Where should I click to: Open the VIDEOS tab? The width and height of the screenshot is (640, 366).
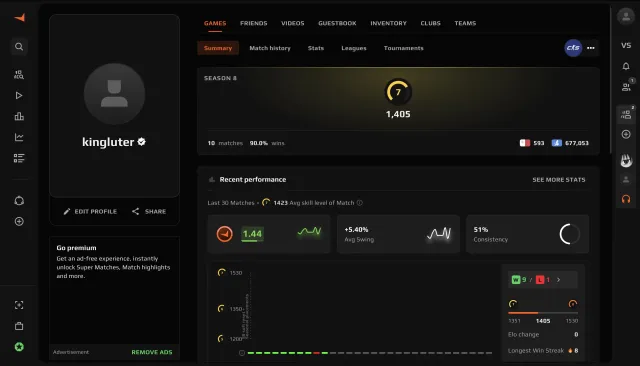click(293, 23)
